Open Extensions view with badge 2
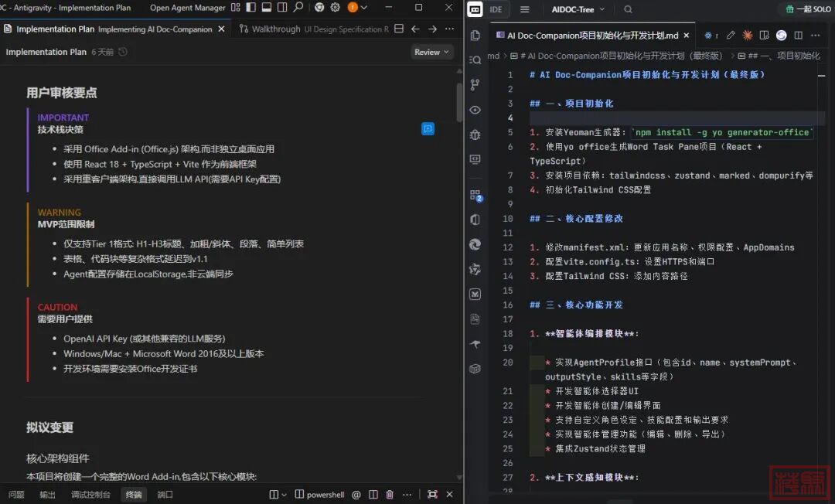The height and width of the screenshot is (504, 835). click(x=475, y=195)
